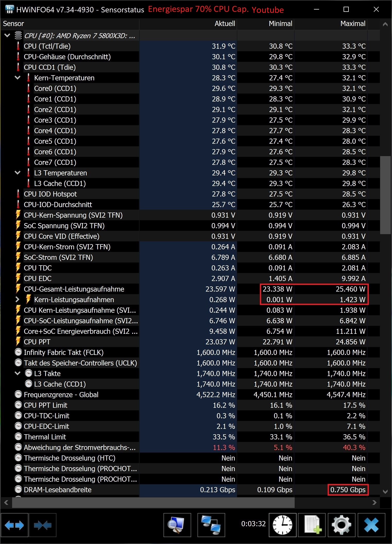Select the CPU-TDC-Limit row
The image size is (392, 544).
coord(190,416)
